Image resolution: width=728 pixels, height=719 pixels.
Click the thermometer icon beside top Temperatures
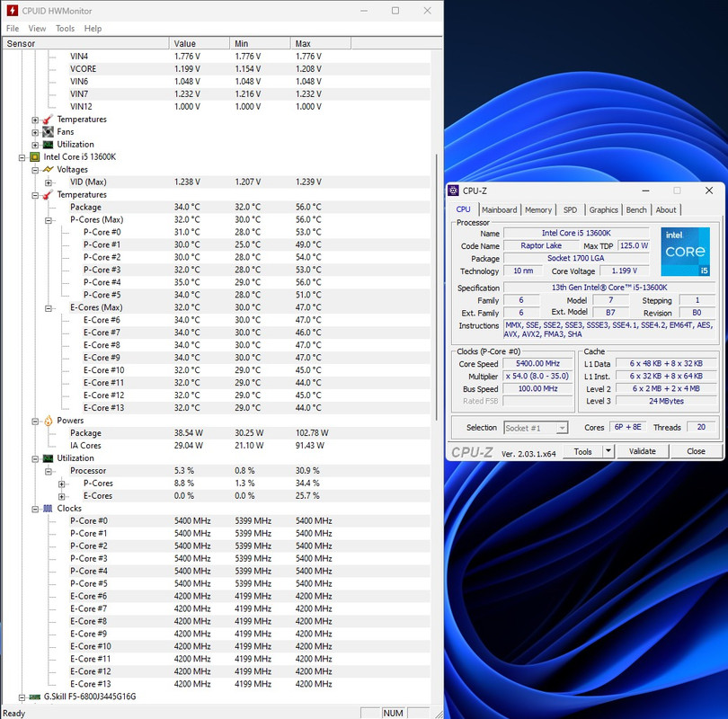click(x=48, y=120)
